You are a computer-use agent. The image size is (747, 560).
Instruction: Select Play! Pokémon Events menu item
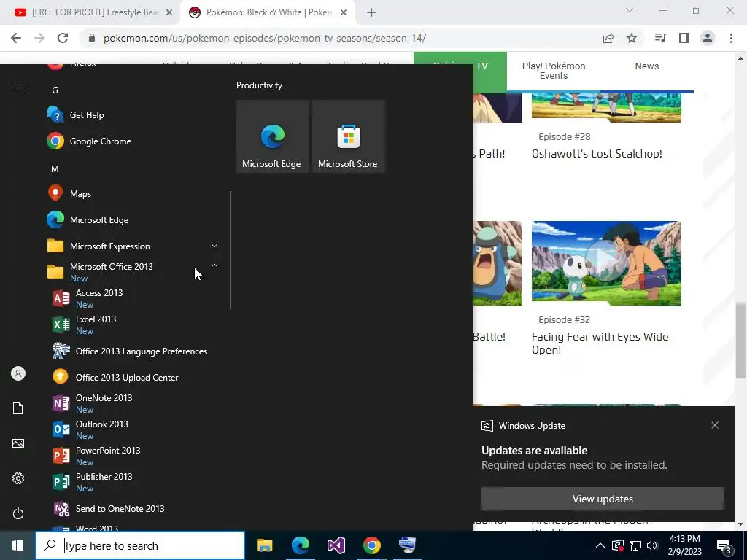click(x=554, y=71)
